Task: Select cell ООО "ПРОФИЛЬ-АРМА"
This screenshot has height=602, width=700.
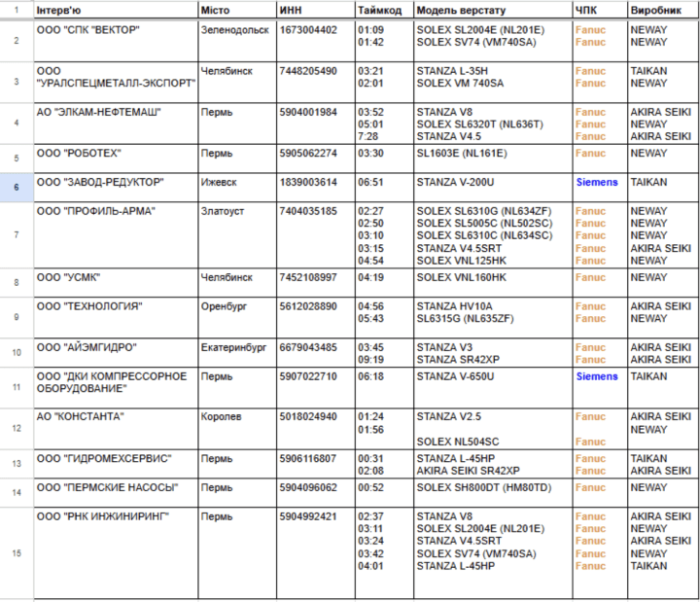Action: coord(116,235)
